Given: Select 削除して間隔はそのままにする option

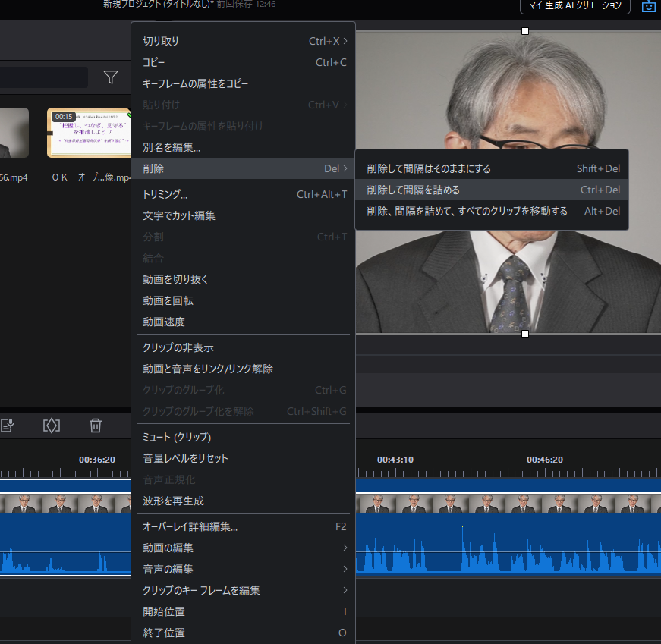Looking at the screenshot, I should tap(429, 168).
